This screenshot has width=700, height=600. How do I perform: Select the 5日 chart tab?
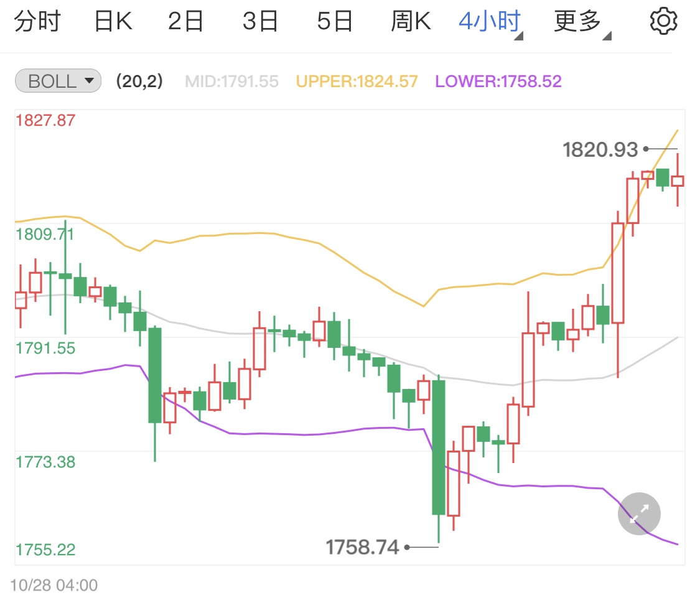pos(335,21)
